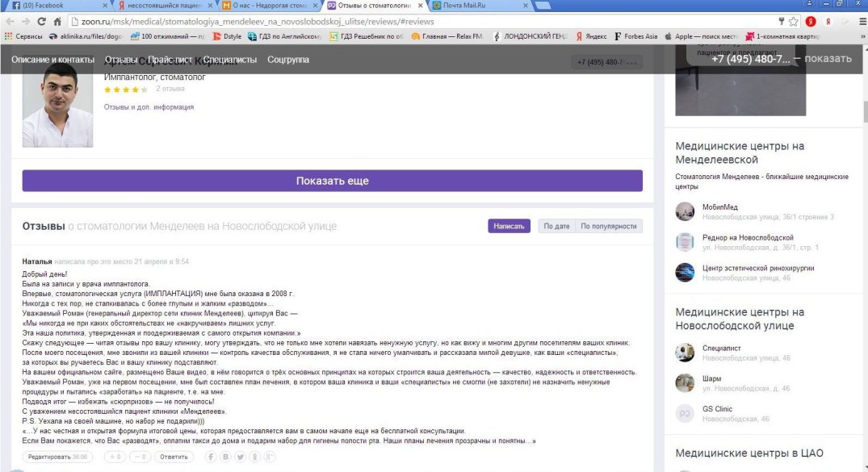Click the doctor's 2 отзыва count
Viewport: 868px width, 472px height.
(x=170, y=89)
